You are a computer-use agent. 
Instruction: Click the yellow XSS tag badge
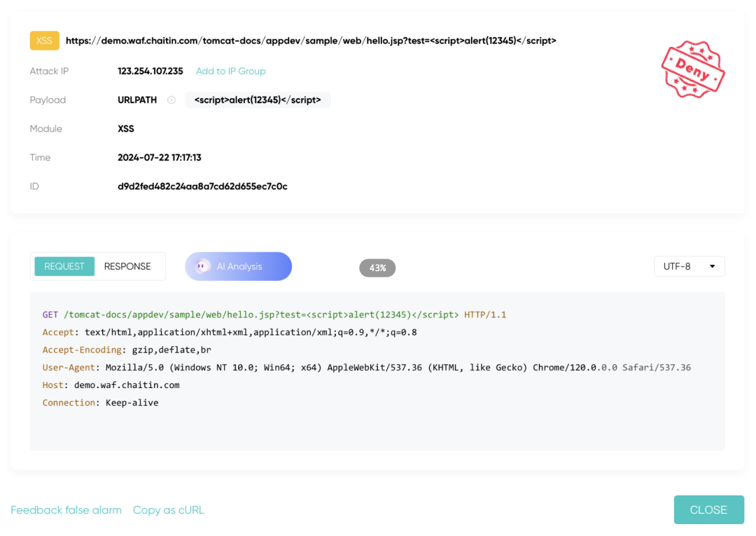point(44,41)
